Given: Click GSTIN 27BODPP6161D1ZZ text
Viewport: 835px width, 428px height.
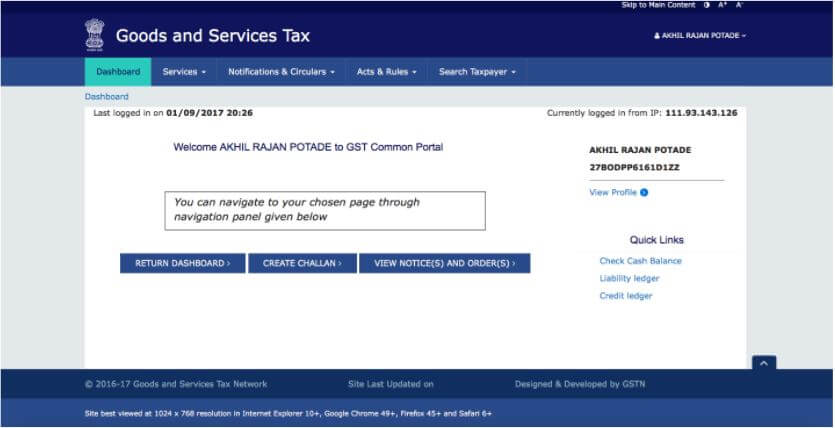Looking at the screenshot, I should tap(634, 168).
